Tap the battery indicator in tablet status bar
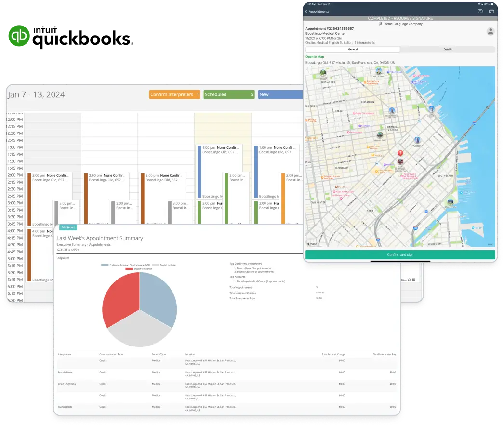This screenshot has height=426, width=504. click(492, 4)
